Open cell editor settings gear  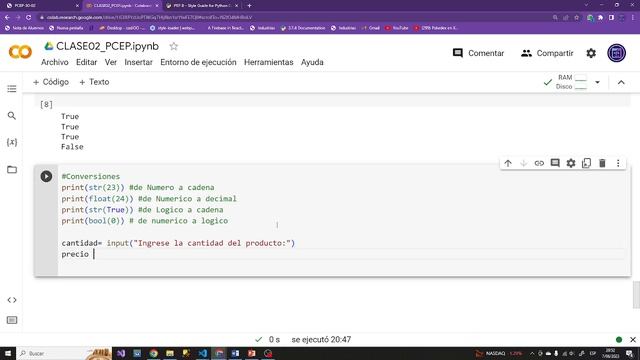tap(571, 163)
